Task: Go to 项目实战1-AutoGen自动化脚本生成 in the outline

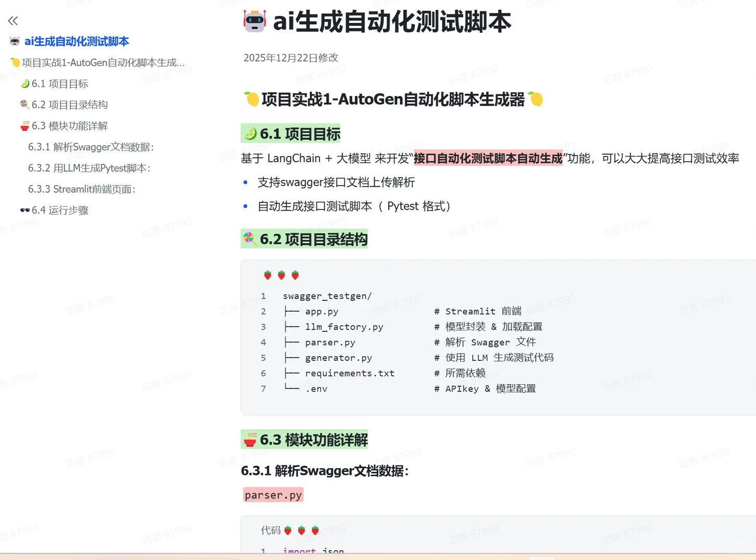Action: tap(103, 63)
